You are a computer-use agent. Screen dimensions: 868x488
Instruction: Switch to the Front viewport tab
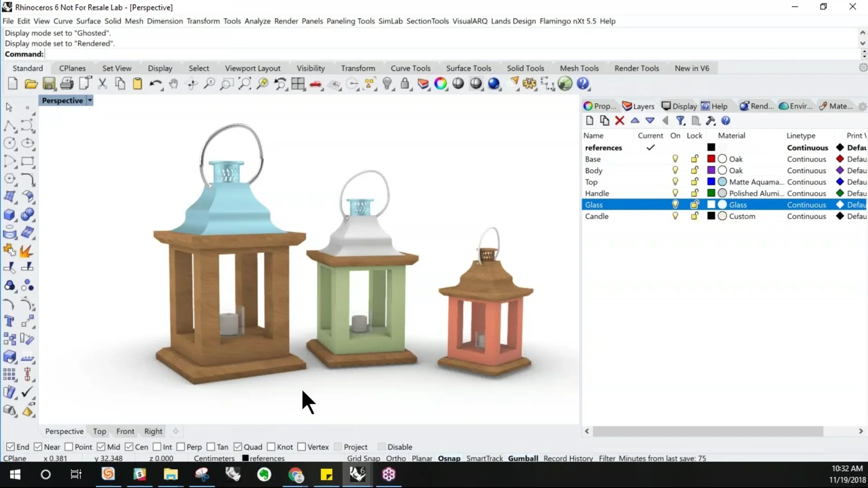[x=125, y=431]
